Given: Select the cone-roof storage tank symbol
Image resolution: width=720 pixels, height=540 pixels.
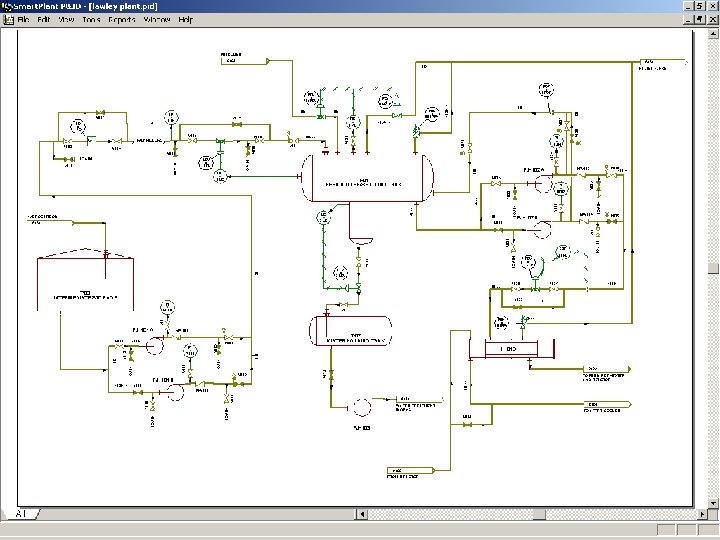Looking at the screenshot, I should coord(85,279).
